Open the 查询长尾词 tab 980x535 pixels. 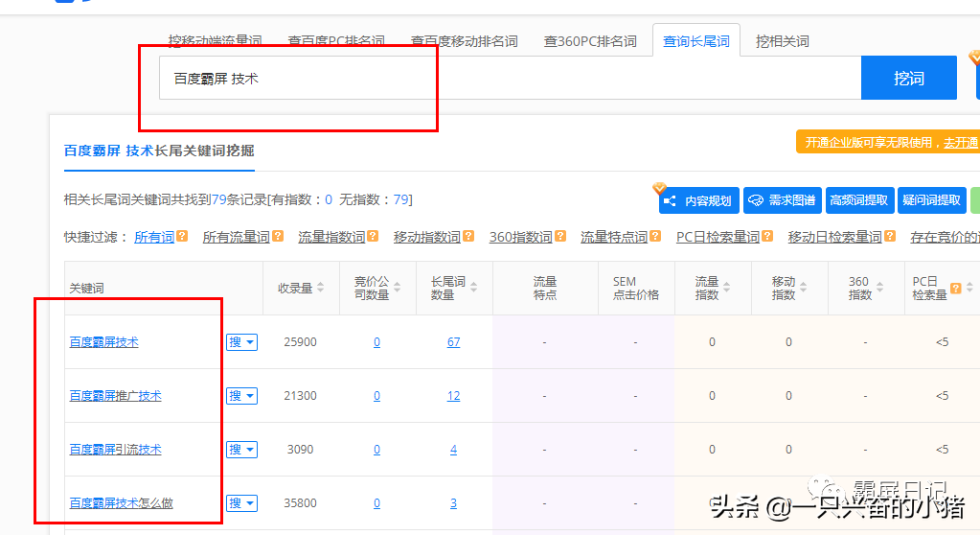click(x=696, y=41)
